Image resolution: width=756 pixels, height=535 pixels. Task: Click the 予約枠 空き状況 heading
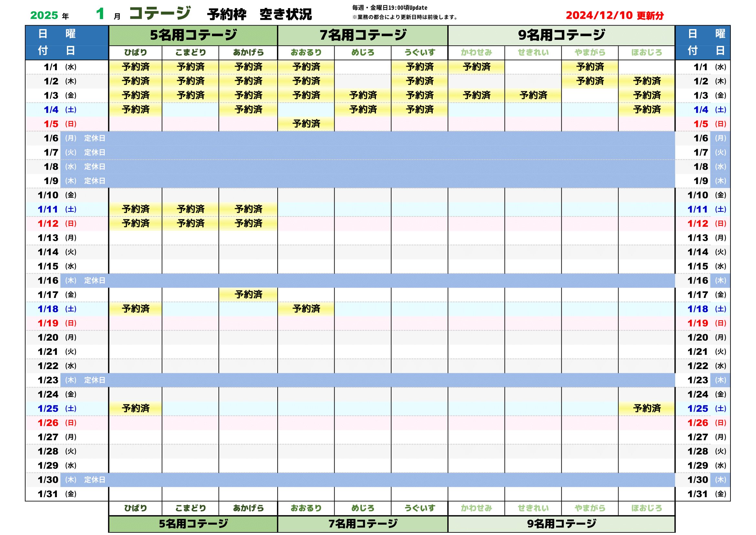pyautogui.click(x=259, y=15)
